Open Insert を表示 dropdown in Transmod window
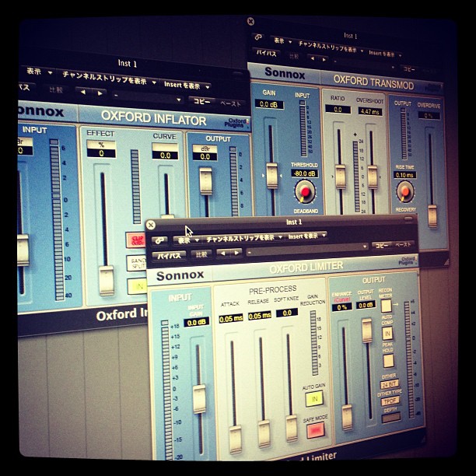 coord(385,54)
